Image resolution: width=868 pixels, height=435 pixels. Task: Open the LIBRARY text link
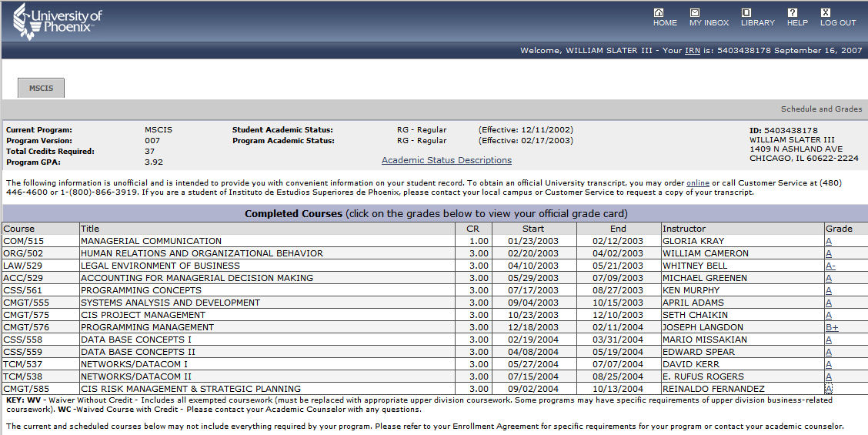758,23
